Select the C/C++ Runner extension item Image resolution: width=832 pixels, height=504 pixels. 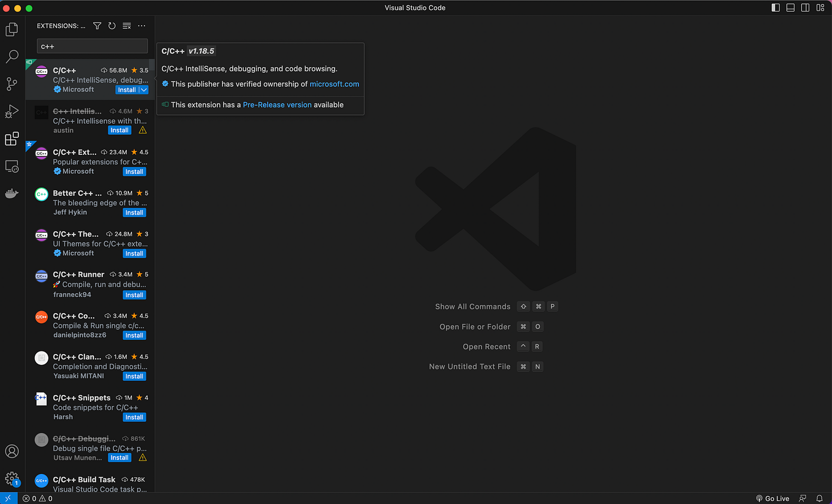(x=90, y=284)
